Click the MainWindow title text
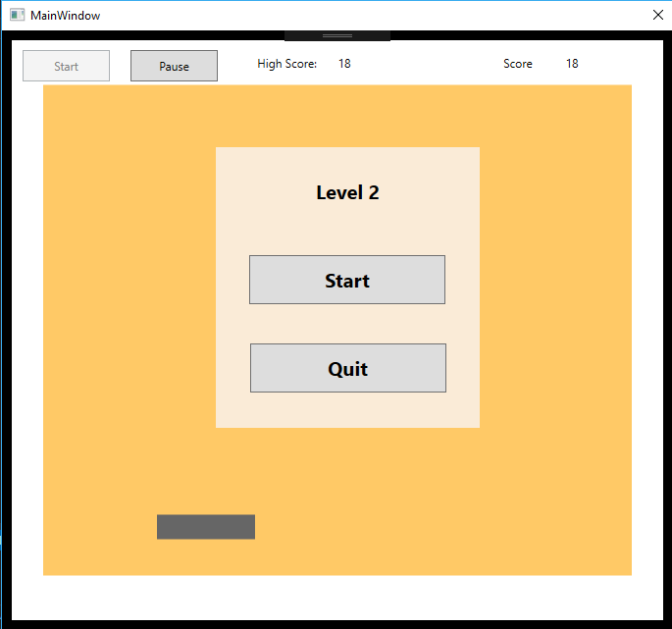This screenshot has width=672, height=629. [65, 16]
